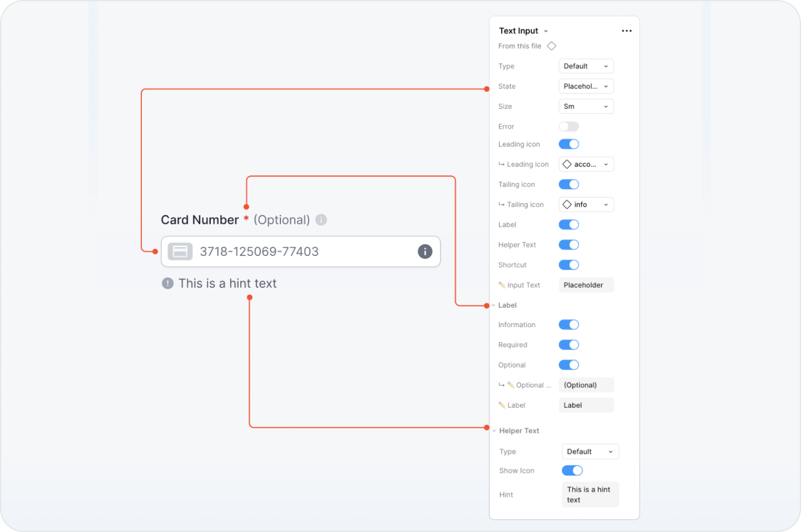Image resolution: width=801 pixels, height=532 pixels.
Task: Edit the Input Text Placeholder field
Action: (586, 285)
